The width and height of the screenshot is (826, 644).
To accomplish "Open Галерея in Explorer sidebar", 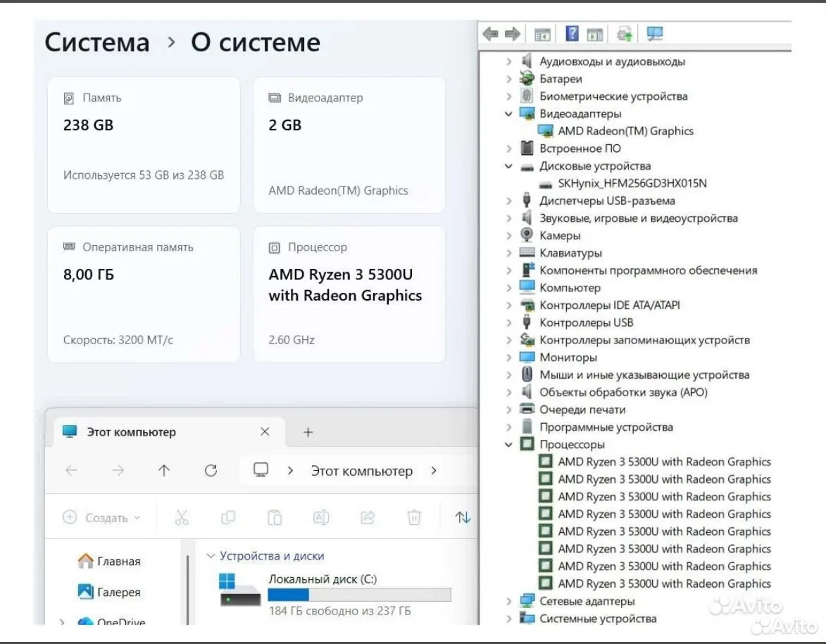I will (109, 593).
